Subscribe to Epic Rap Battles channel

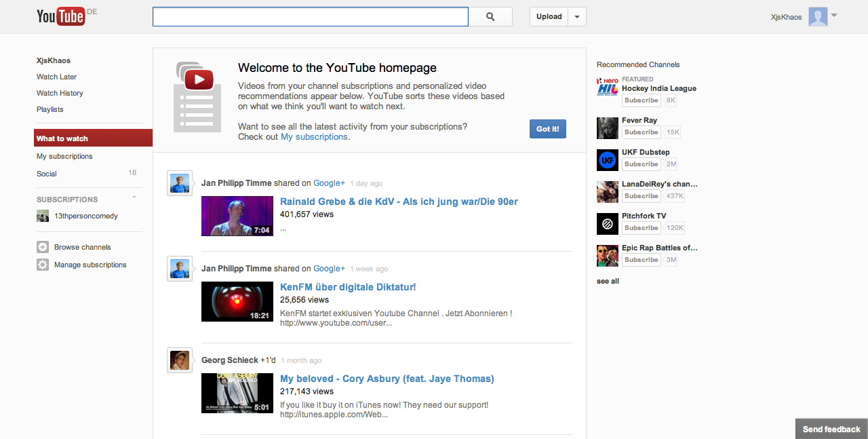coord(641,260)
